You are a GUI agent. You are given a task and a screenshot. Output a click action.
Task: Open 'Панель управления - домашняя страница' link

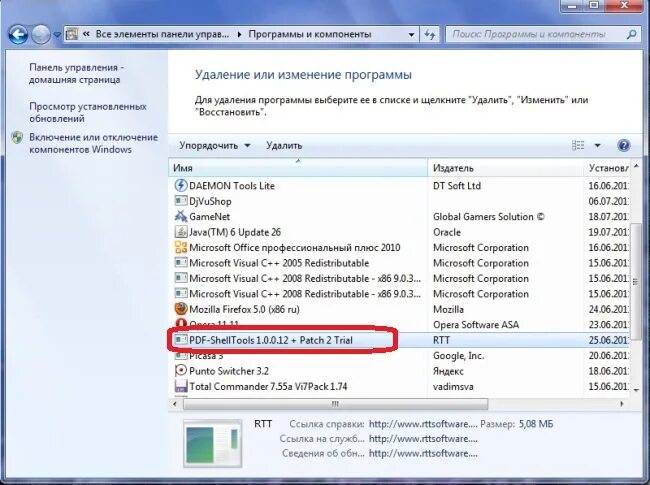(x=75, y=73)
